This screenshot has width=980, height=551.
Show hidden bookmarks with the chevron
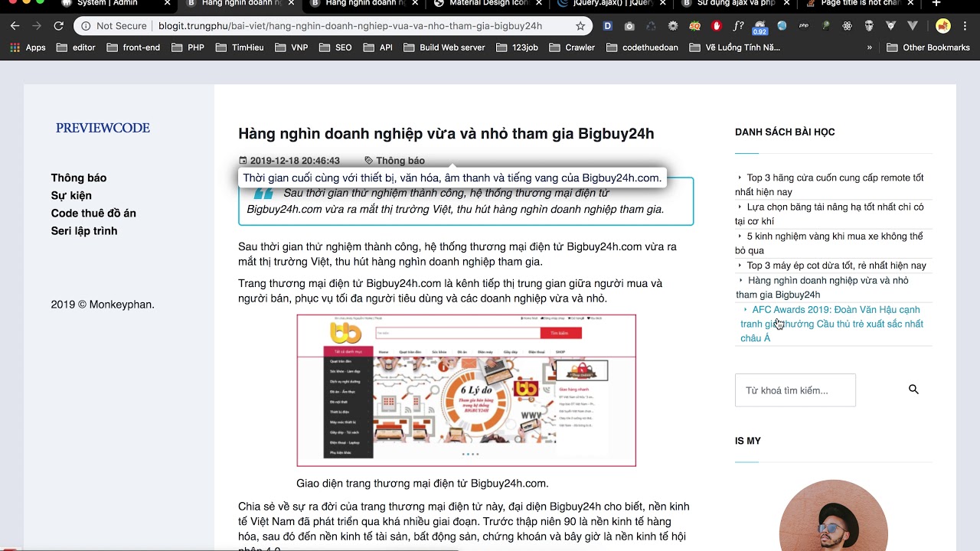click(870, 47)
